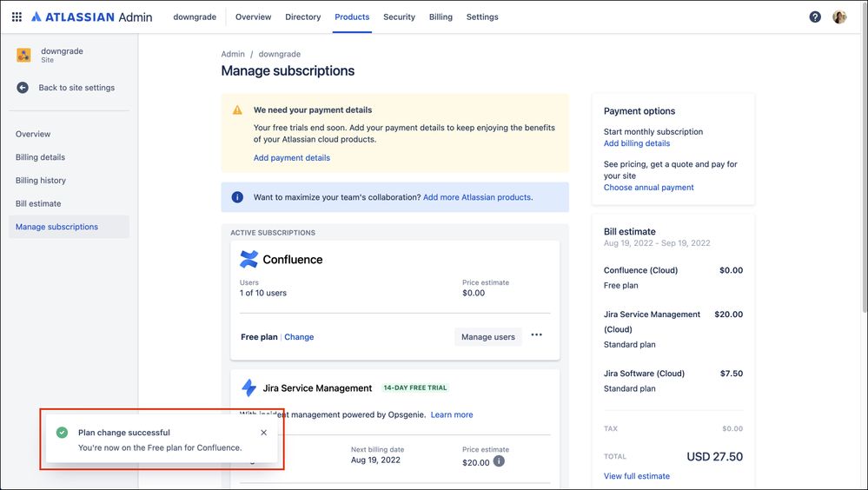Open the Overview top tab

[253, 17]
